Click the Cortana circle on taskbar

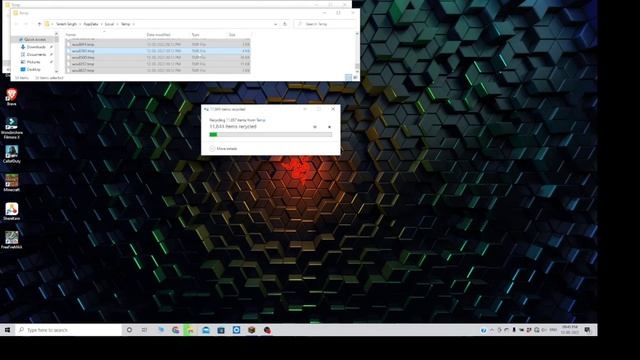pyautogui.click(x=129, y=330)
